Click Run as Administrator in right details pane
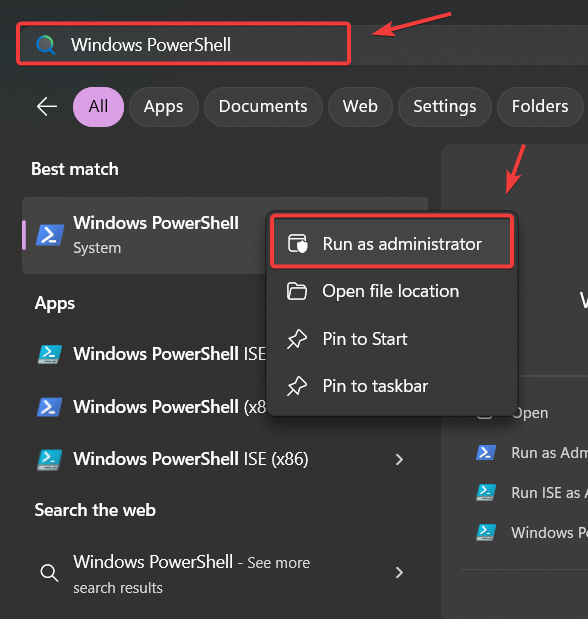Viewport: 588px width, 619px height. pyautogui.click(x=549, y=453)
